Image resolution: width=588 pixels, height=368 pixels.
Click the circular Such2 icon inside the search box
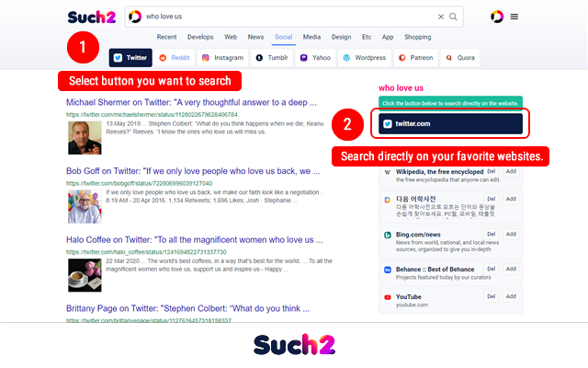click(x=135, y=17)
